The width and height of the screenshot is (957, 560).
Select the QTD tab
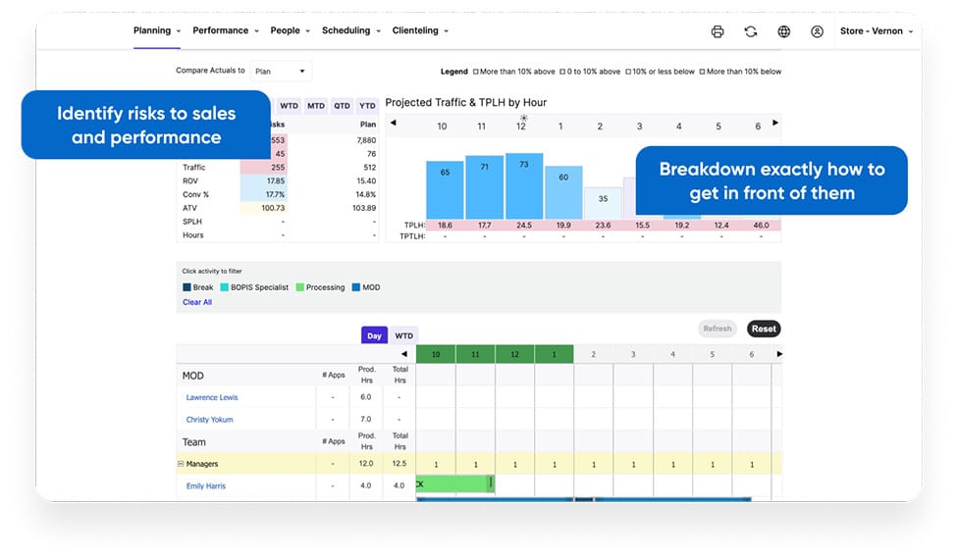click(x=342, y=106)
